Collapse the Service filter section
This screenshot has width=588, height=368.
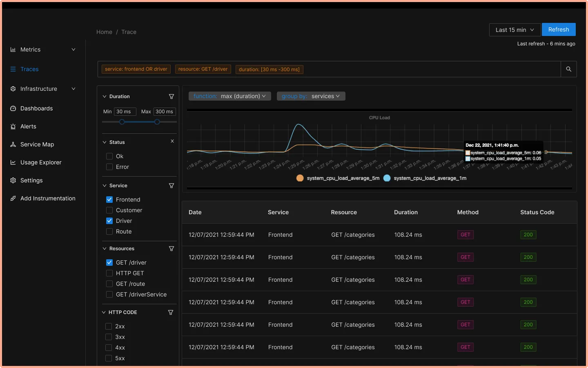(x=105, y=186)
